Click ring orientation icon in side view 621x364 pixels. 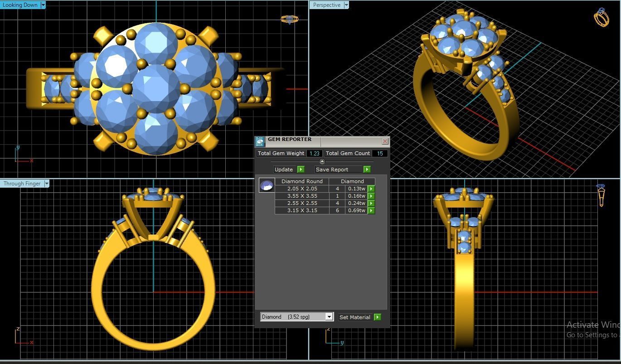coord(601,195)
